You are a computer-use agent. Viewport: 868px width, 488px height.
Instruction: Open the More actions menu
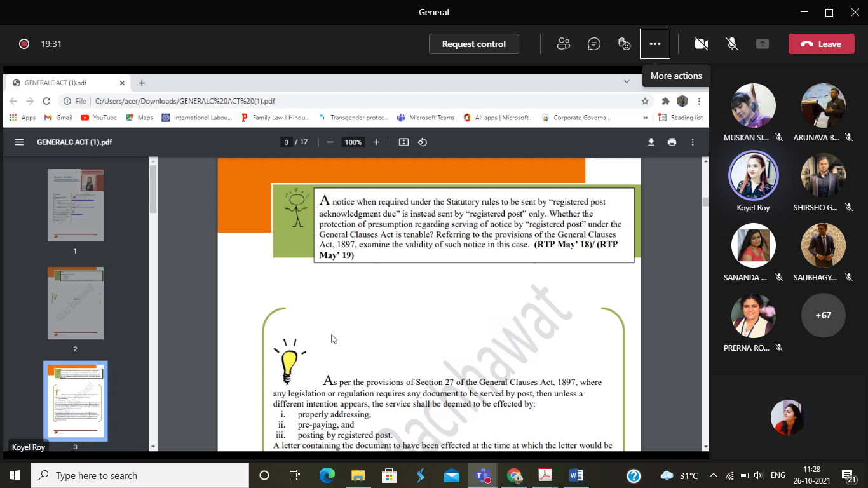655,44
